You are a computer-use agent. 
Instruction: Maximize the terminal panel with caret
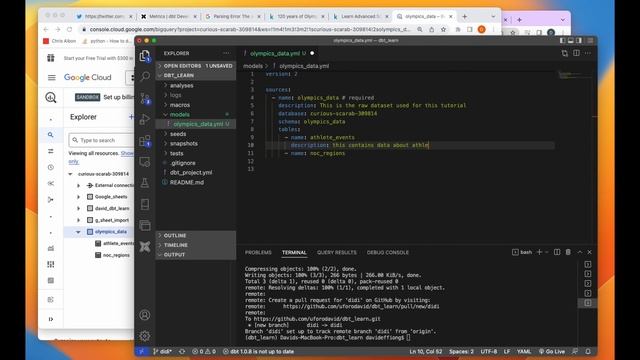pyautogui.click(x=580, y=252)
